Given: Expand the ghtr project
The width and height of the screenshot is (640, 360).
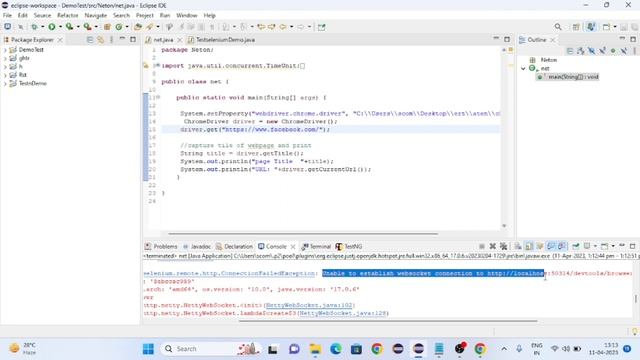Looking at the screenshot, I should tap(5, 58).
